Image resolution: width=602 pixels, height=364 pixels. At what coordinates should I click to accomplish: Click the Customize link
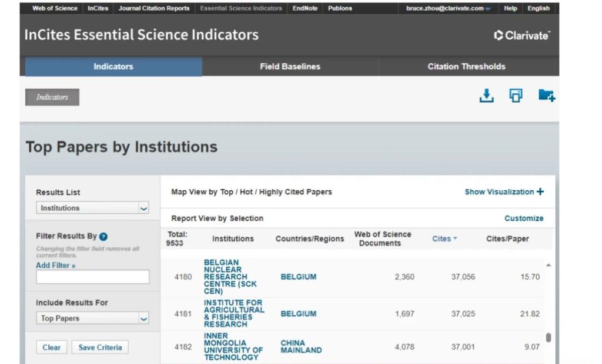pyautogui.click(x=524, y=218)
